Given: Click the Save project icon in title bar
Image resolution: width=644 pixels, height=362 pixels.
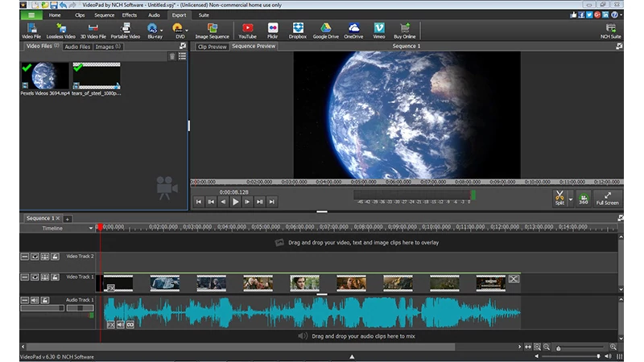Looking at the screenshot, I should pyautogui.click(x=54, y=5).
